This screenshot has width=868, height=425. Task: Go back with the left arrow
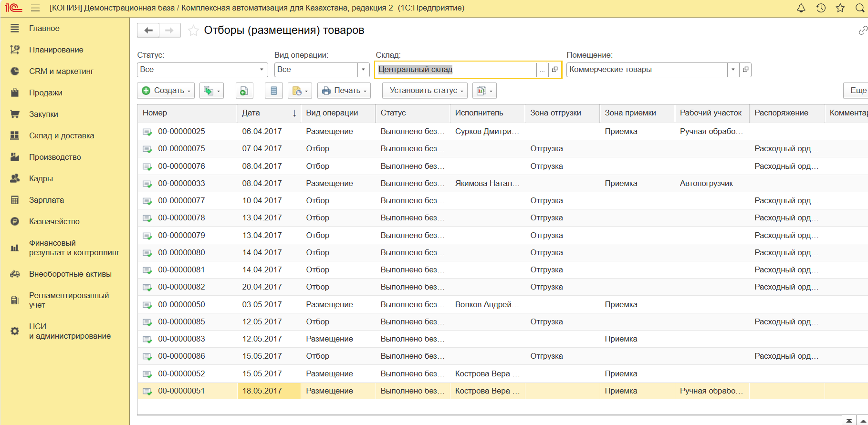click(x=148, y=31)
